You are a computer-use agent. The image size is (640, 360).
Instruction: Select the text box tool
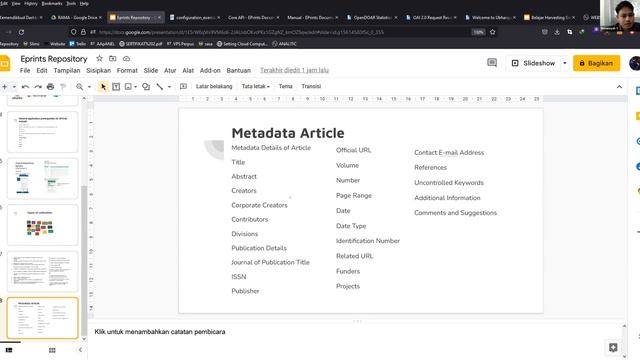[116, 87]
